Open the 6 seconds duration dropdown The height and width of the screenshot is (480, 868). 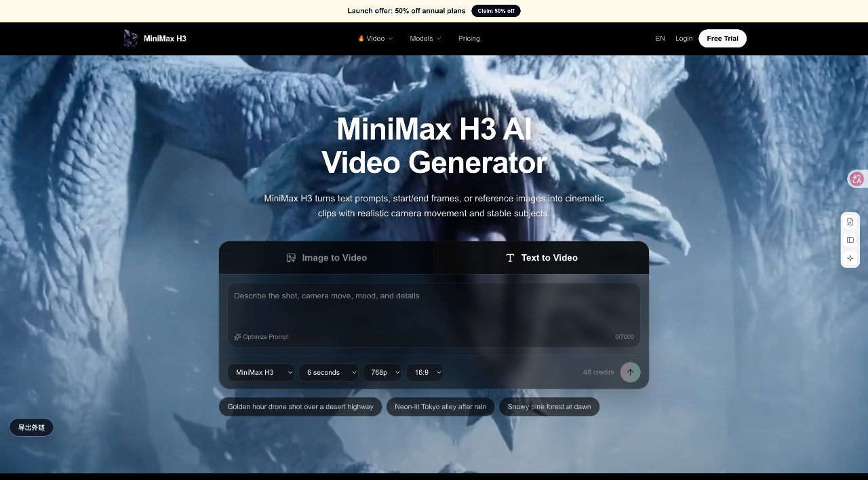(328, 372)
